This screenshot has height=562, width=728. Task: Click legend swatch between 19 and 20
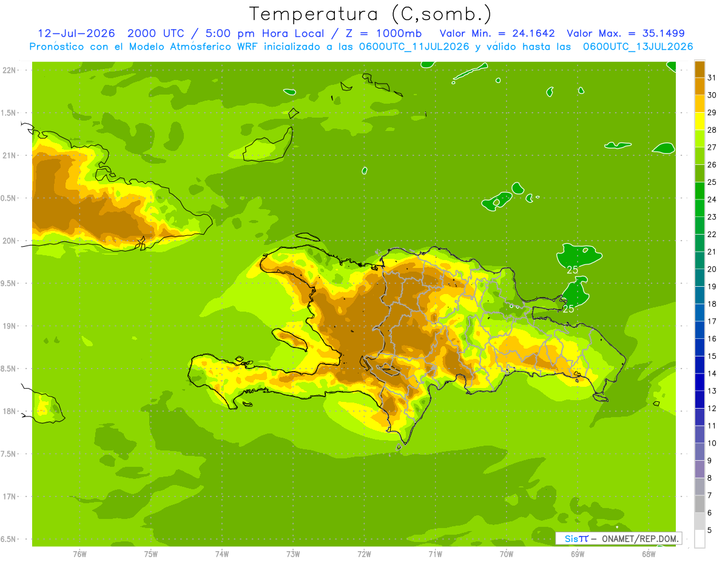pos(699,278)
